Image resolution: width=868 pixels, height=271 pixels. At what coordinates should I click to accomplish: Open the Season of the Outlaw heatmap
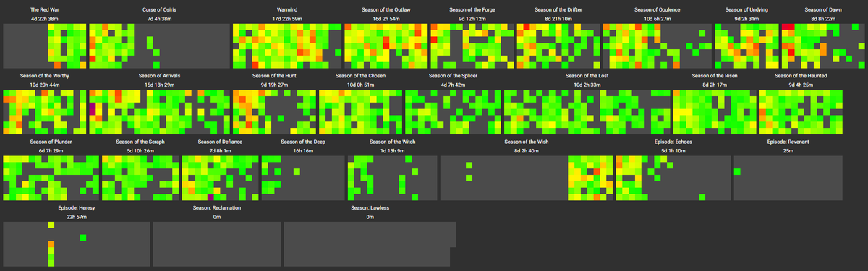[x=386, y=46]
